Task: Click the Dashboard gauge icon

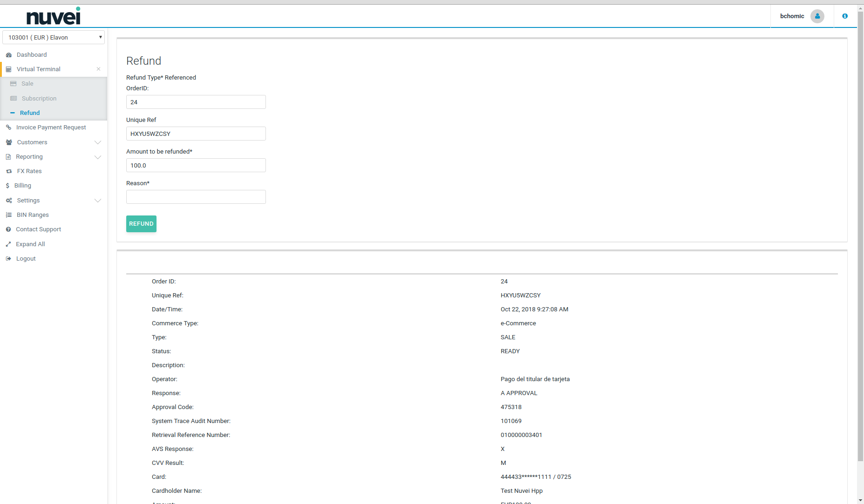Action: pos(8,55)
